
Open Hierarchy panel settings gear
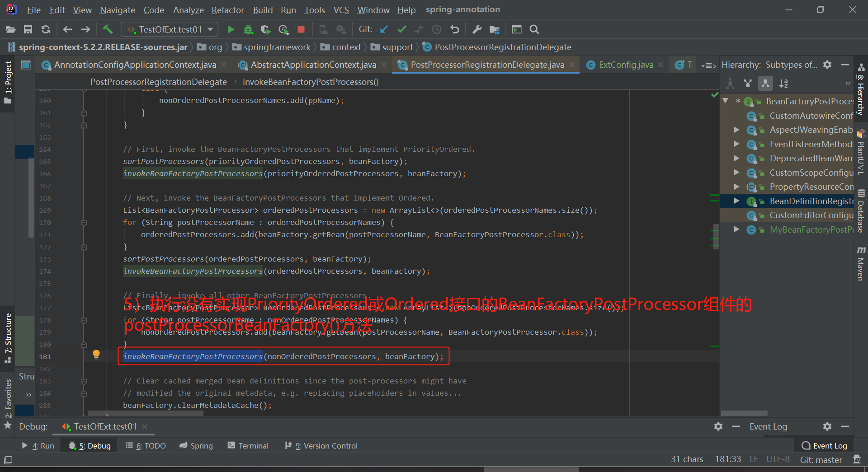(x=827, y=65)
